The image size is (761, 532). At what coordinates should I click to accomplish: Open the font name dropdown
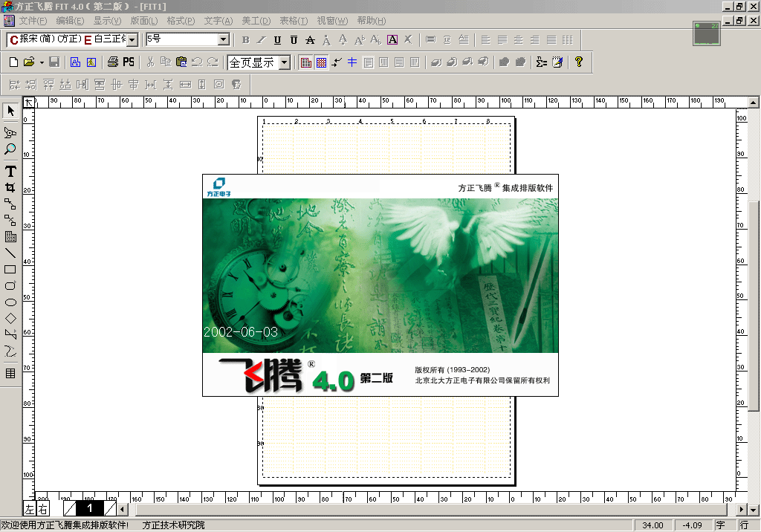pyautogui.click(x=132, y=40)
